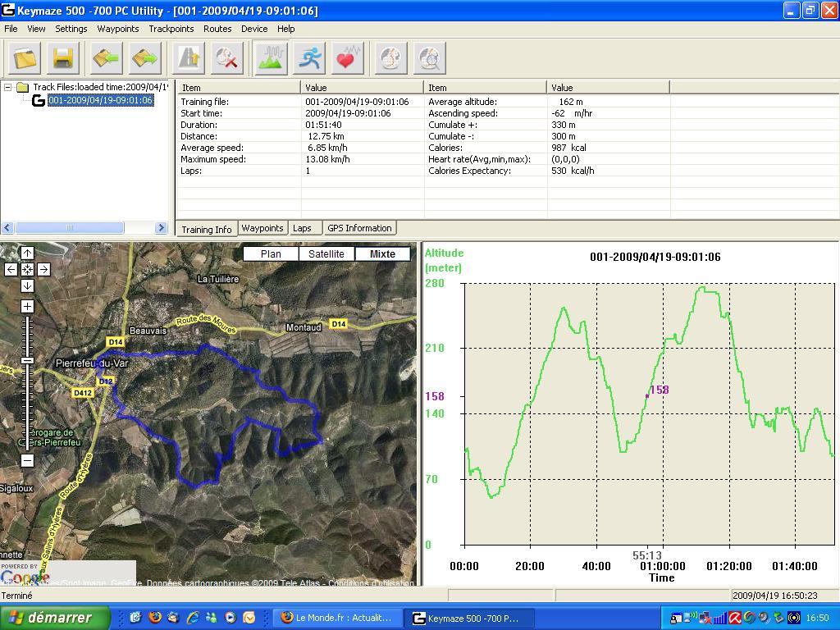
Task: Open the Device menu
Action: (254, 29)
